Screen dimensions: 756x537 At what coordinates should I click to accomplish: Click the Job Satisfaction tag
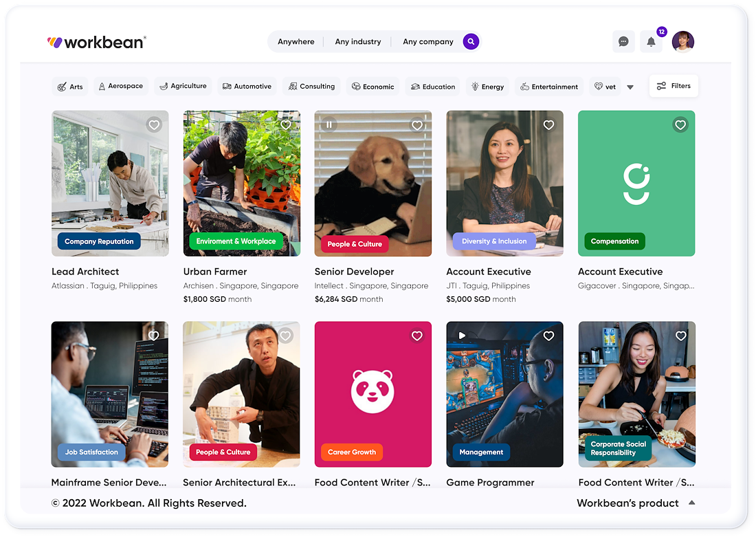click(x=91, y=452)
